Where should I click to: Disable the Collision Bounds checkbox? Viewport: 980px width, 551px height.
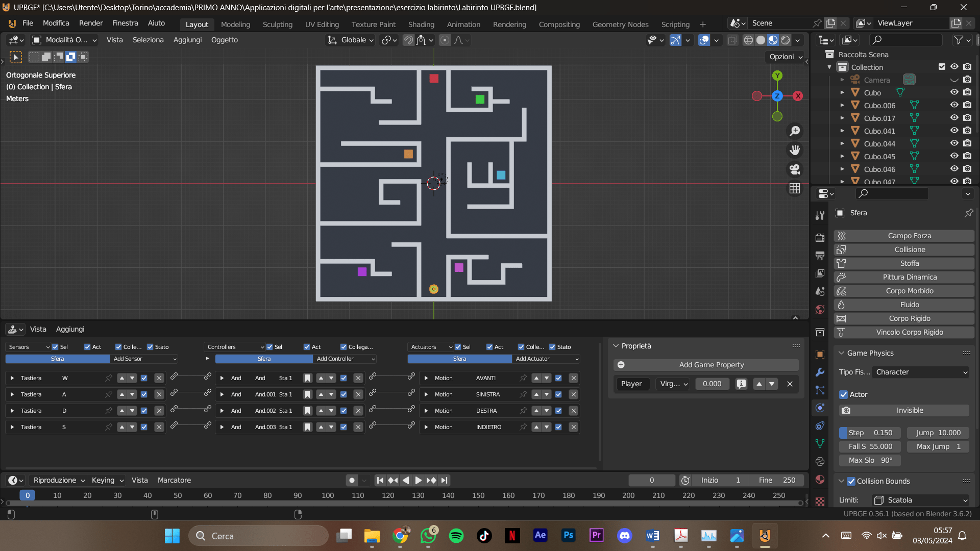pyautogui.click(x=851, y=481)
